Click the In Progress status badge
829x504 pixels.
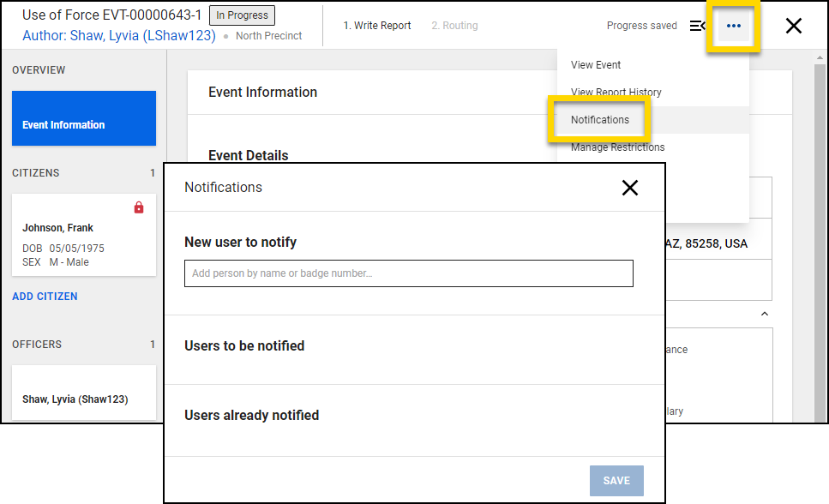click(x=242, y=15)
